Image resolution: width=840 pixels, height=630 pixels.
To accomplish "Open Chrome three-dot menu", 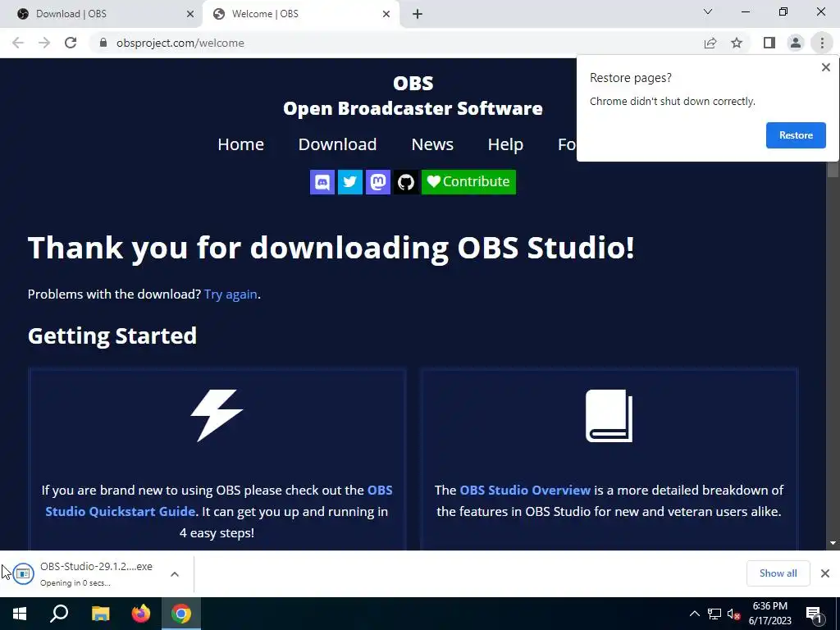I will tap(822, 43).
